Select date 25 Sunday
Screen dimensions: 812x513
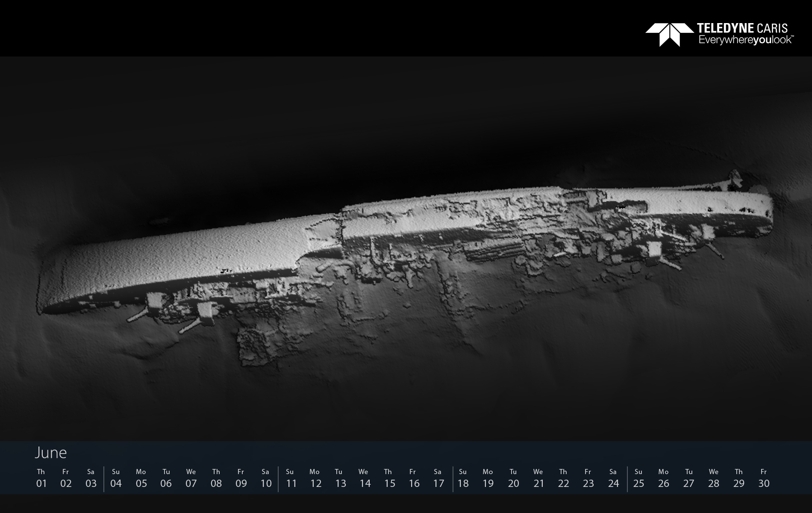pyautogui.click(x=638, y=478)
